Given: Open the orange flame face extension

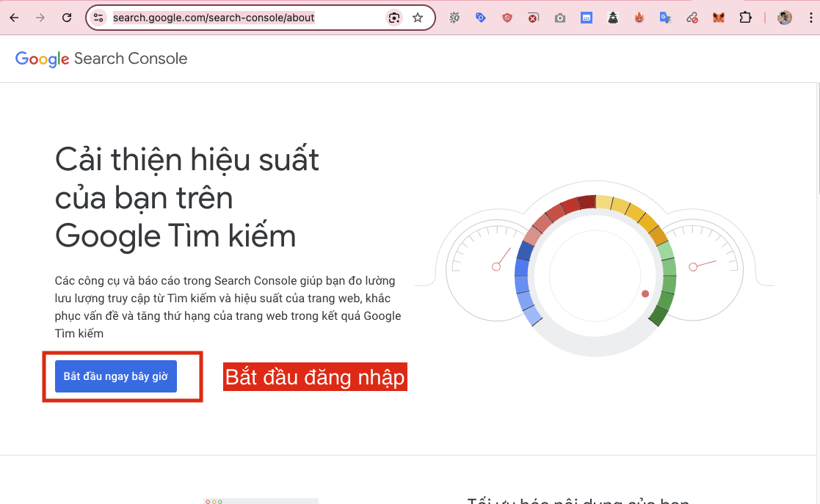Looking at the screenshot, I should point(639,18).
